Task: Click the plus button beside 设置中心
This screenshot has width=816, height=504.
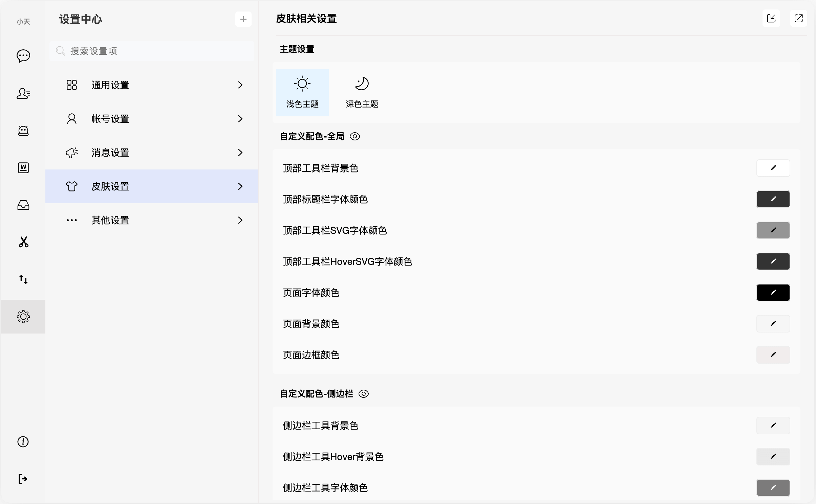Action: [243, 19]
